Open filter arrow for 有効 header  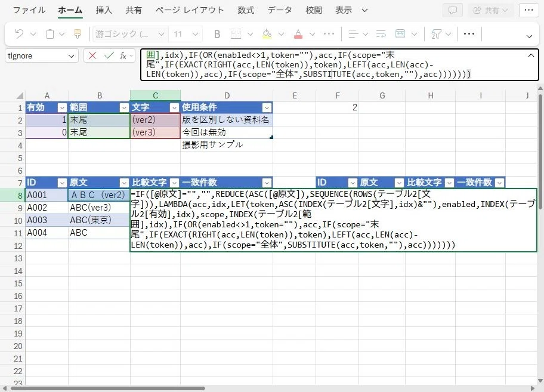(x=62, y=108)
